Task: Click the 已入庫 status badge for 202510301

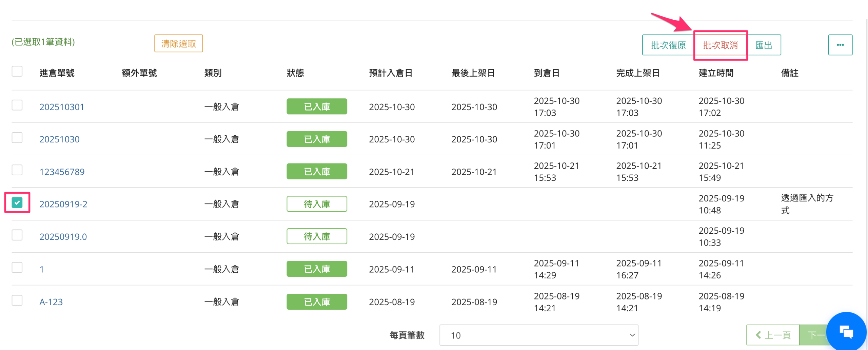Action: pos(316,107)
